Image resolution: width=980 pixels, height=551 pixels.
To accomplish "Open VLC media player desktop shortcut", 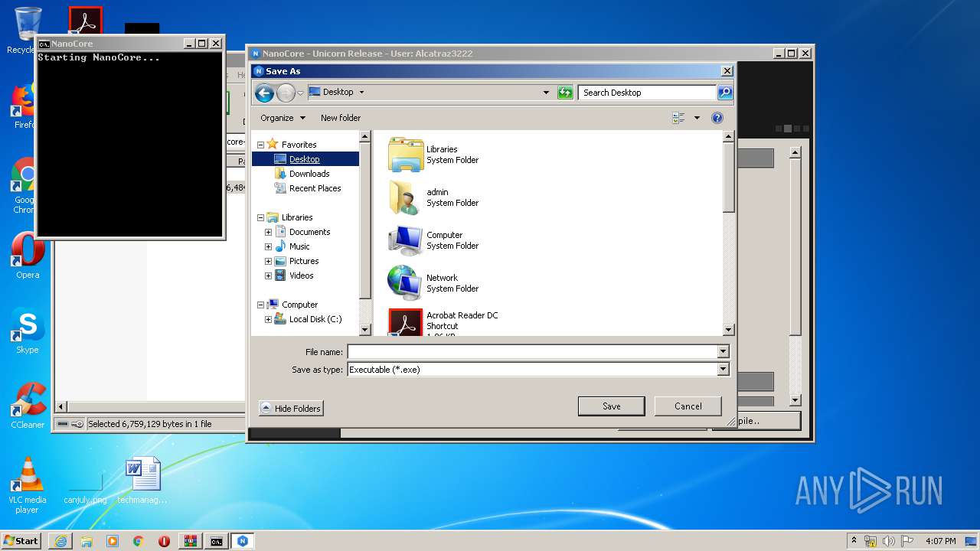I will 28,485.
